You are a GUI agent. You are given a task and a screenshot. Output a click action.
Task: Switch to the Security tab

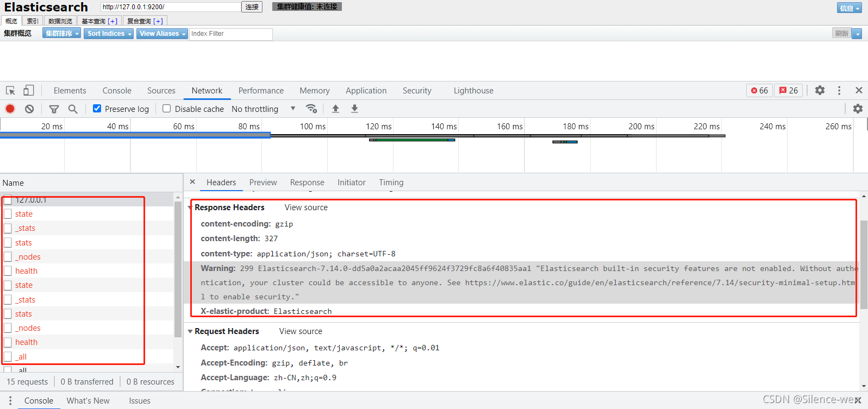417,91
